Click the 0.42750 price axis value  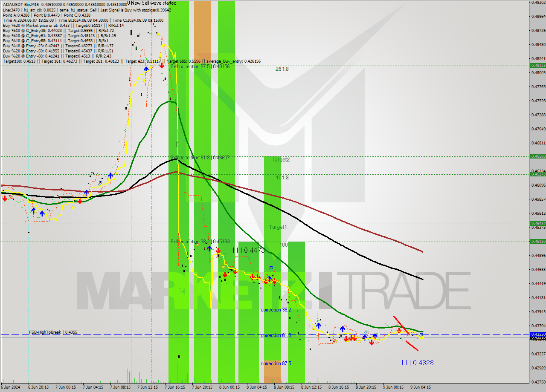pos(538,382)
